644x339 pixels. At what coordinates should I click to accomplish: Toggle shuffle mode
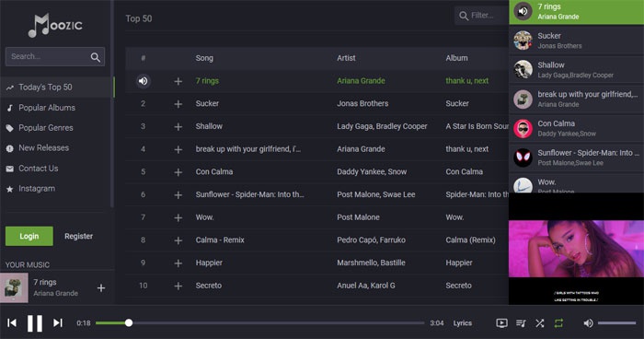540,323
